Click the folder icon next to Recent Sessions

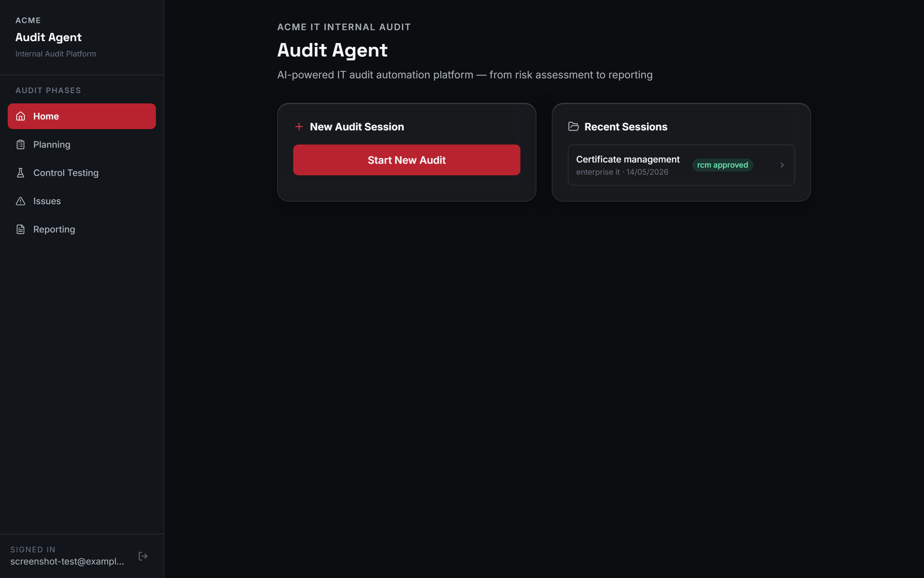click(574, 127)
